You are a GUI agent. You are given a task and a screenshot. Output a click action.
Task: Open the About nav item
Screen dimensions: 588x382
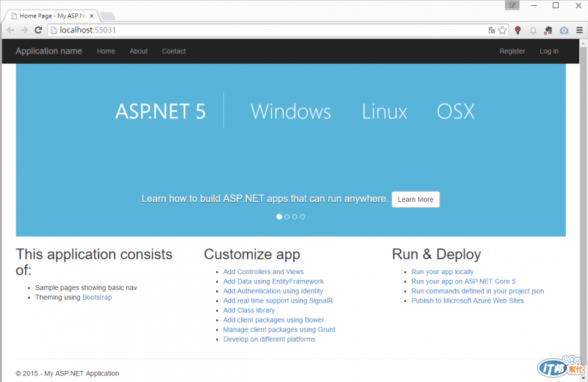tap(138, 51)
